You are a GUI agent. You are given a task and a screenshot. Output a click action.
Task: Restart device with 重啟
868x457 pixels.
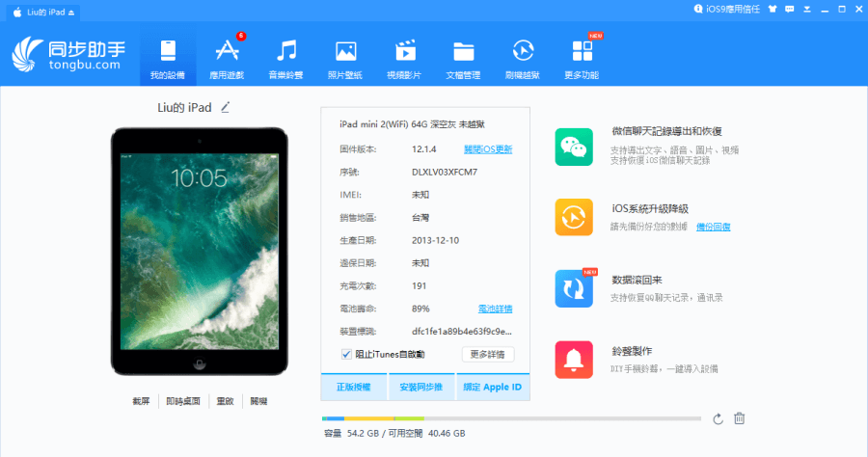[226, 401]
